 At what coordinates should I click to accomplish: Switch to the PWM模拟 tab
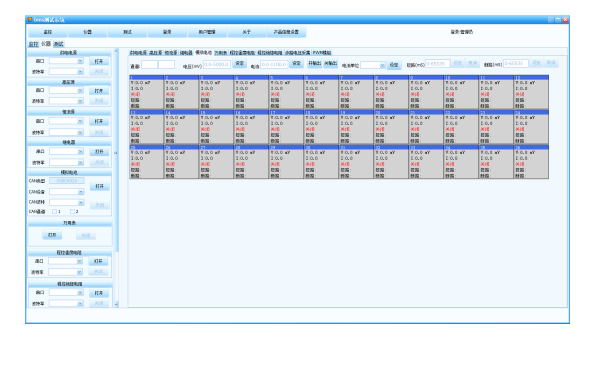pos(322,53)
